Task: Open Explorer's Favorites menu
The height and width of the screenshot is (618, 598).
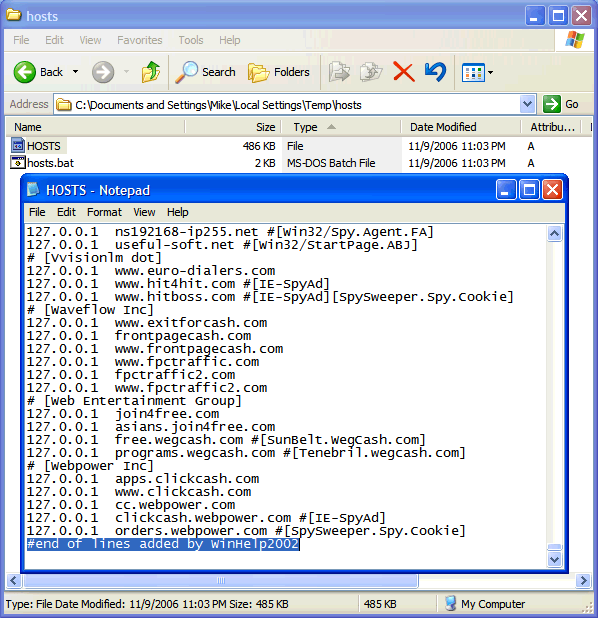Action: point(140,40)
